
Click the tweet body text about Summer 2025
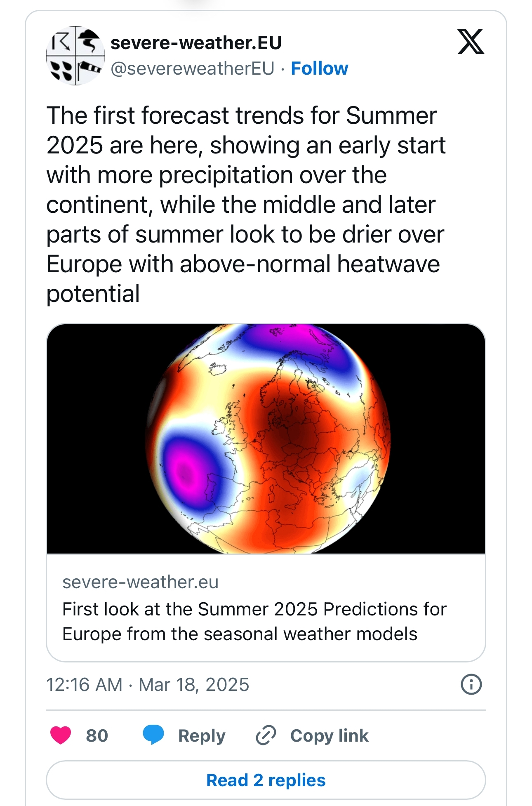[245, 204]
